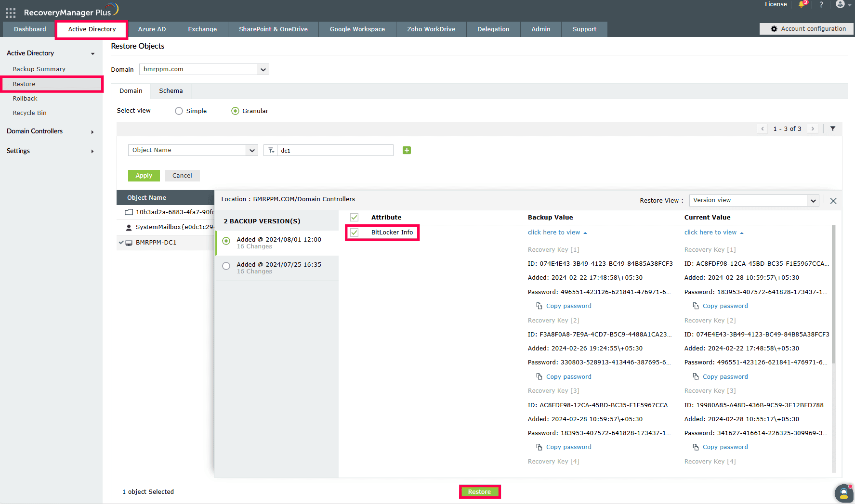Open the notifications bell
The width and height of the screenshot is (855, 504).
point(802,4)
